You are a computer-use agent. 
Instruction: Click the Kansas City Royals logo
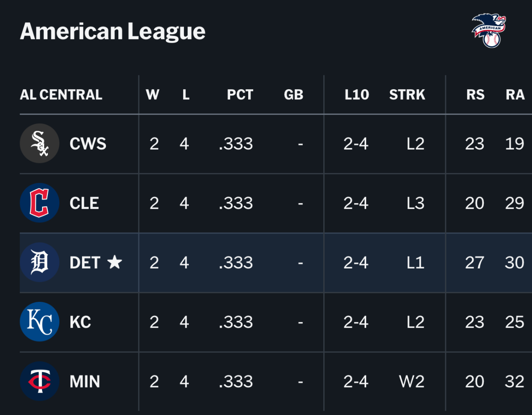point(39,322)
